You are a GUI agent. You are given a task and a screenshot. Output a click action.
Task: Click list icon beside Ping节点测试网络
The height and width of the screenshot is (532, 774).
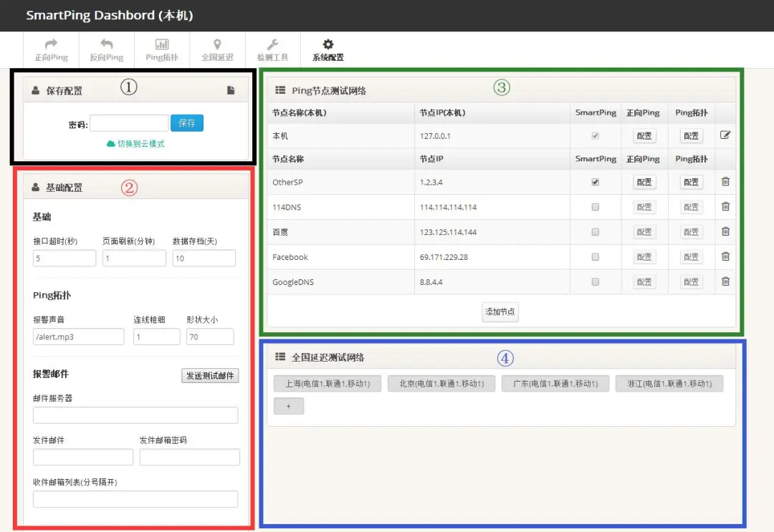click(x=280, y=90)
